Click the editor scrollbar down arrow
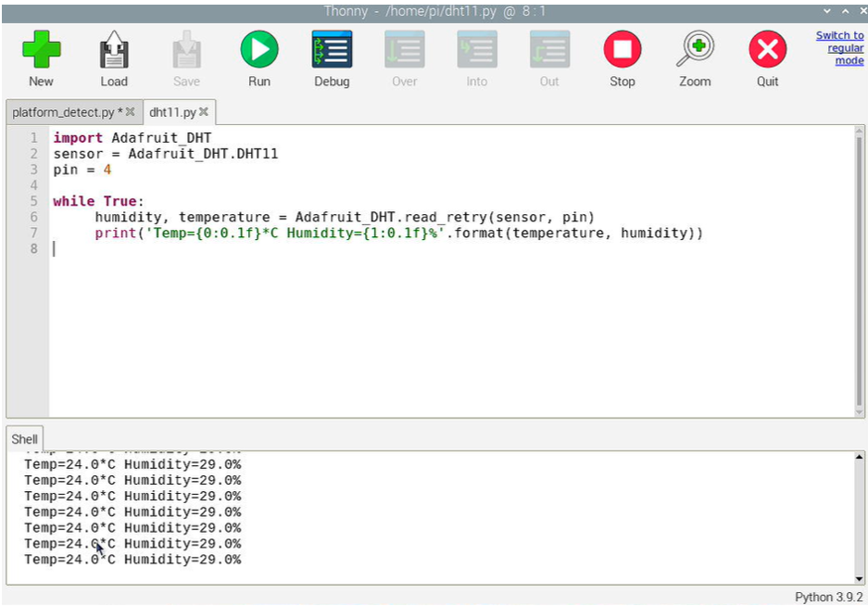 click(859, 412)
